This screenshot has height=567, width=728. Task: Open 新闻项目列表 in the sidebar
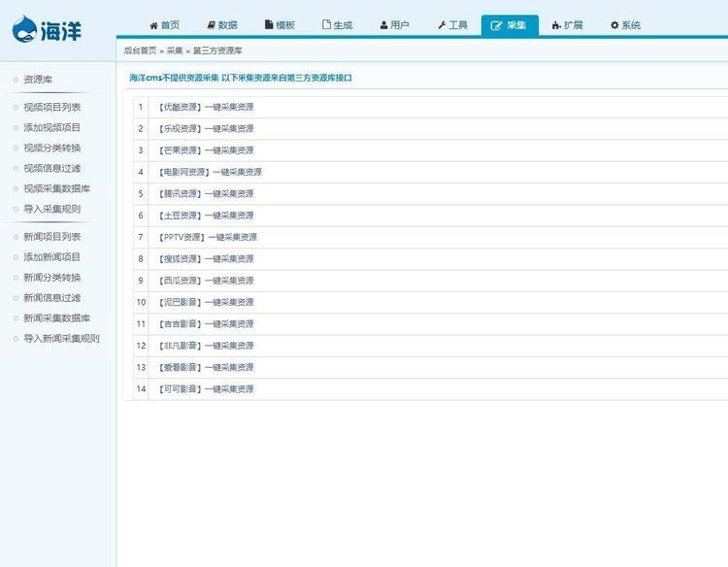point(52,237)
